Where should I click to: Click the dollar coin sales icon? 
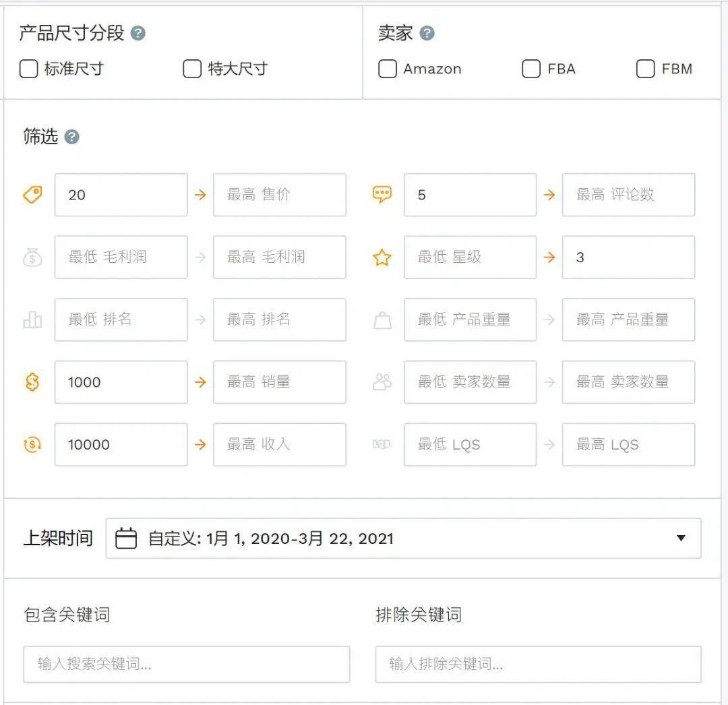(32, 382)
